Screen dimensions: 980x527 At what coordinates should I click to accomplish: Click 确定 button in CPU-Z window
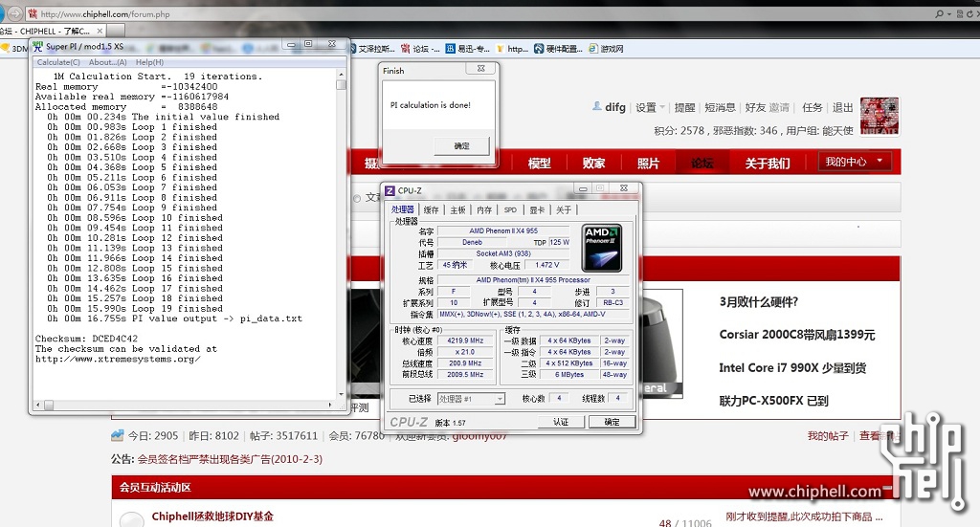[612, 422]
